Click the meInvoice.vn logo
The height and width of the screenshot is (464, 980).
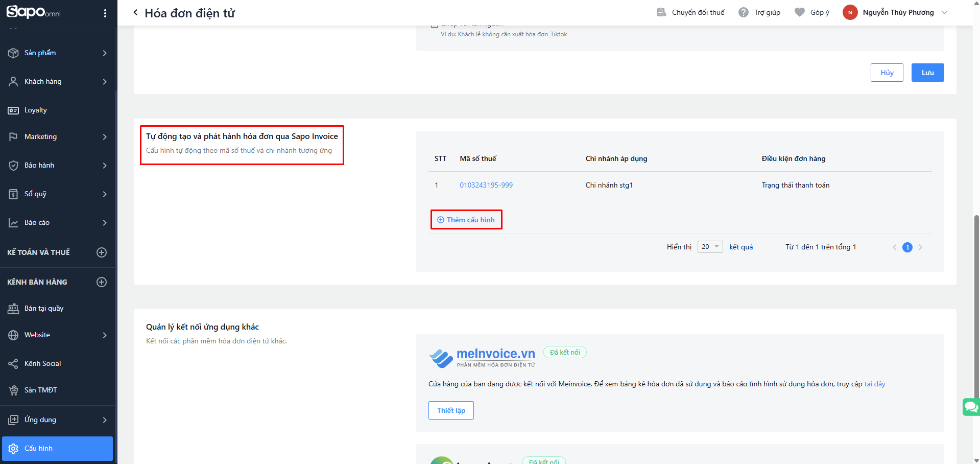point(482,357)
